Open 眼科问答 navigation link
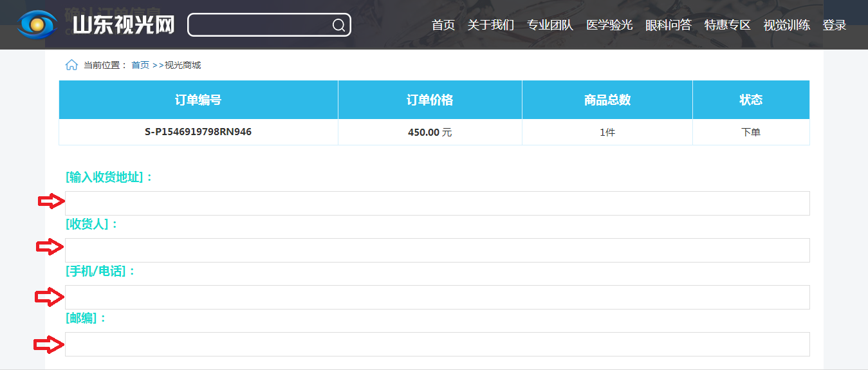 click(669, 25)
